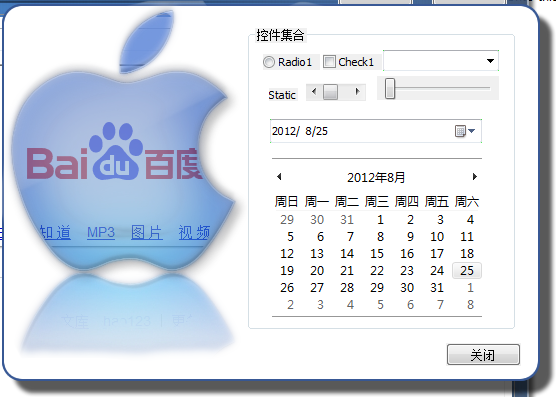Click the Baidu paw logo
Image resolution: width=556 pixels, height=397 pixels.
coord(116,151)
